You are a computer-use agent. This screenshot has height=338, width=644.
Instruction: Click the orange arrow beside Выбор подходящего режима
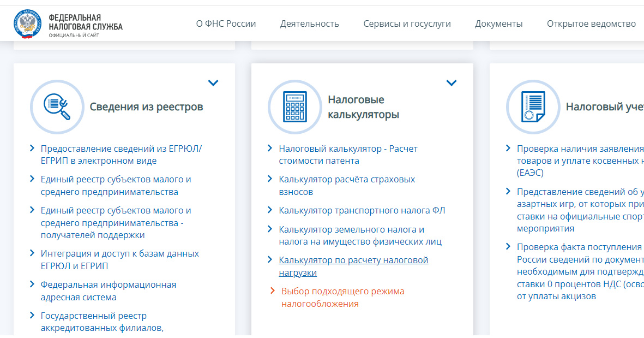coord(272,290)
